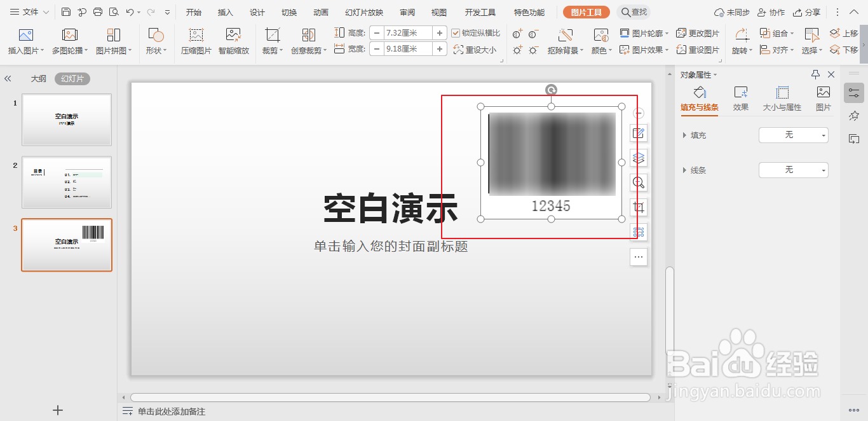Decrease picture brightness
This screenshot has height=421, width=868.
coord(533,50)
